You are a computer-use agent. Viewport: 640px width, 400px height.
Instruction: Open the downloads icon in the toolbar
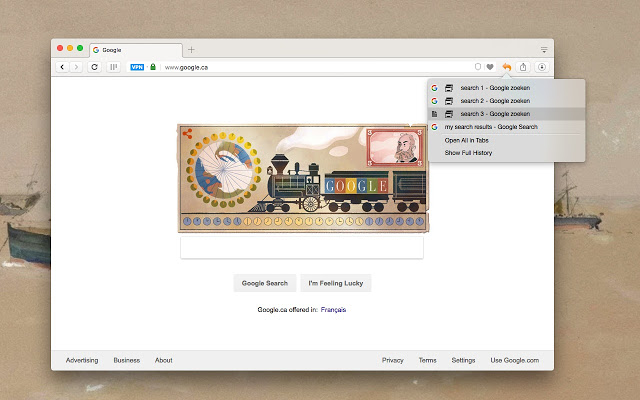pyautogui.click(x=542, y=67)
